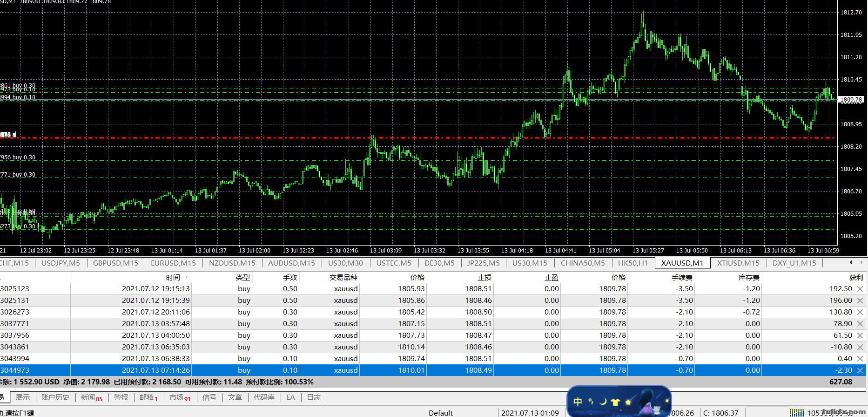Screen dimensions: 868x417
Task: Open the 警报 alerts tab
Action: coord(121,397)
